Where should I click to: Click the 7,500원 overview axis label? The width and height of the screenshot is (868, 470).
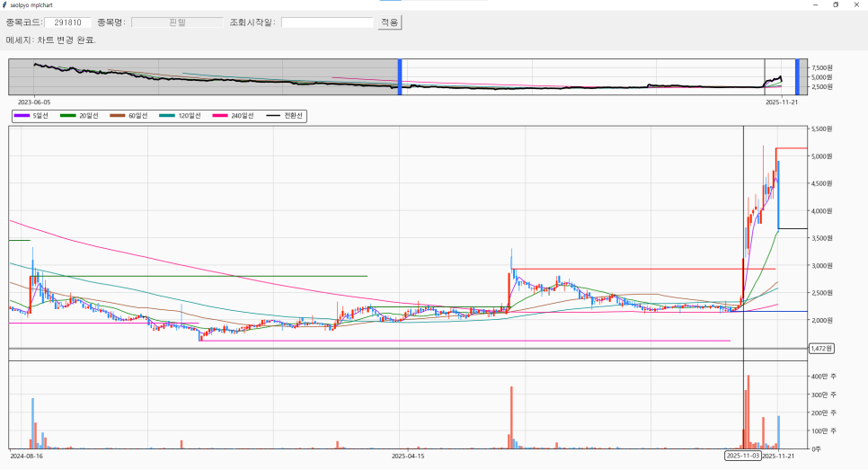(x=822, y=67)
